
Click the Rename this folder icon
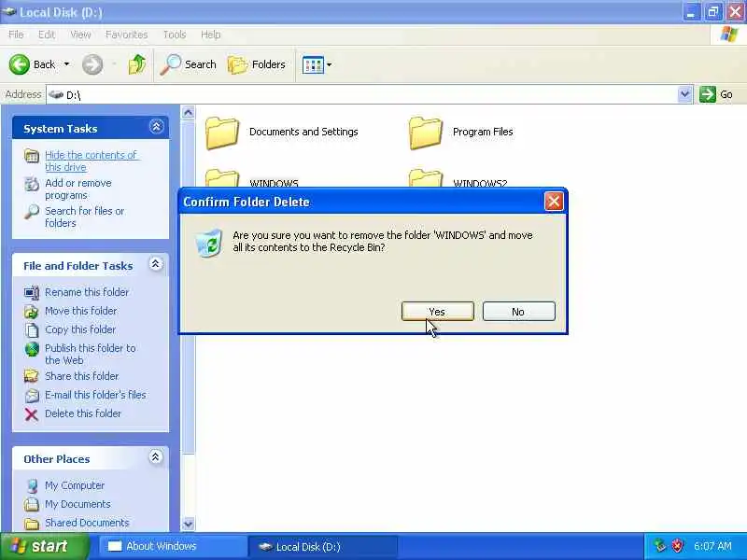(x=32, y=292)
